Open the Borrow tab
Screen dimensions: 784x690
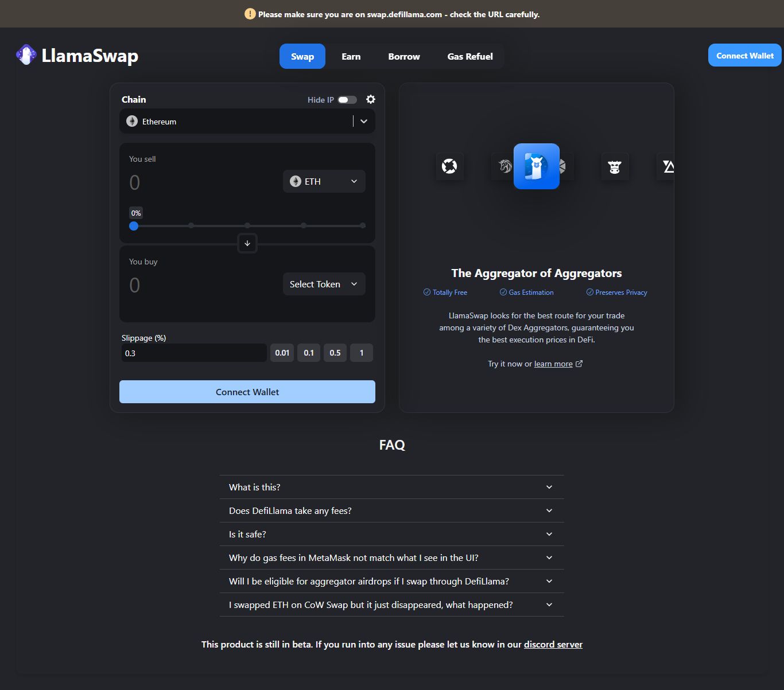[404, 56]
